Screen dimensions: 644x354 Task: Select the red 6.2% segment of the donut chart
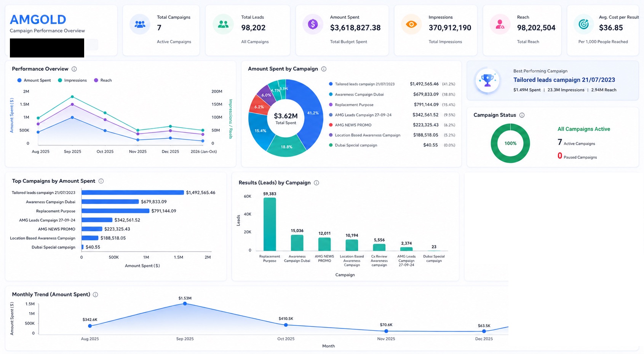(x=259, y=107)
